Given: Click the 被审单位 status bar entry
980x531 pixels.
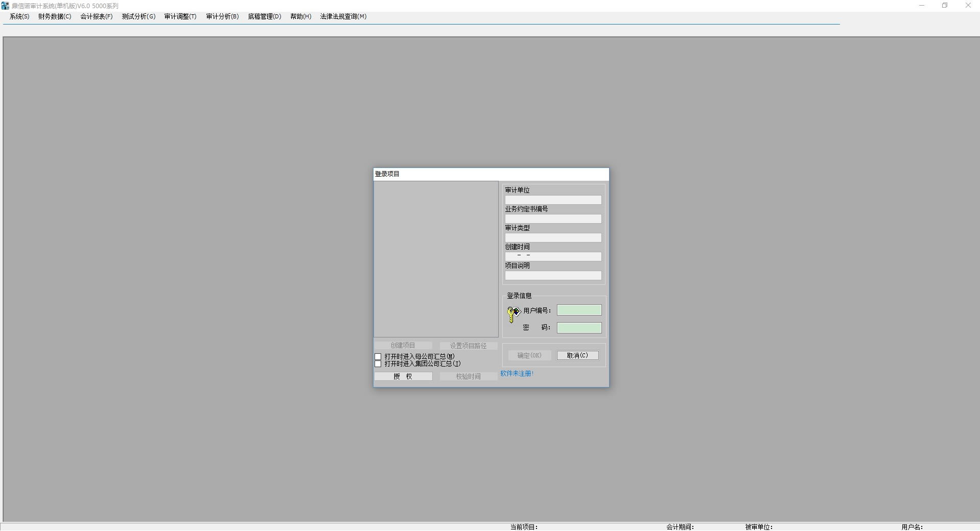Looking at the screenshot, I should coord(759,527).
